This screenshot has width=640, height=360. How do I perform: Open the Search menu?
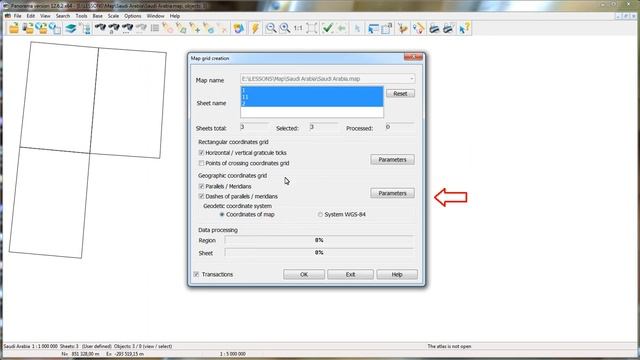click(x=63, y=16)
